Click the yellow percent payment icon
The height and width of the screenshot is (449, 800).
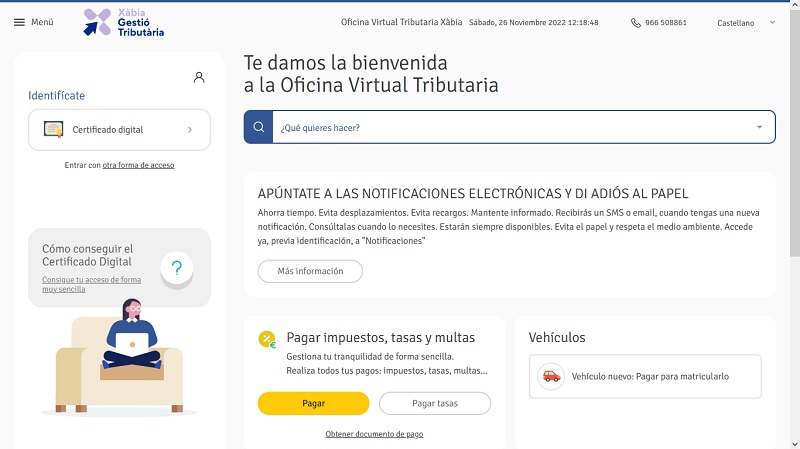(x=267, y=339)
